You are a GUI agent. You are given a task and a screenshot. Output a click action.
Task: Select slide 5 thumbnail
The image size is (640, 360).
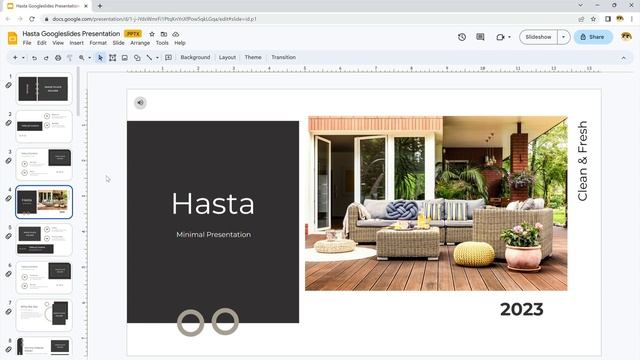point(44,240)
